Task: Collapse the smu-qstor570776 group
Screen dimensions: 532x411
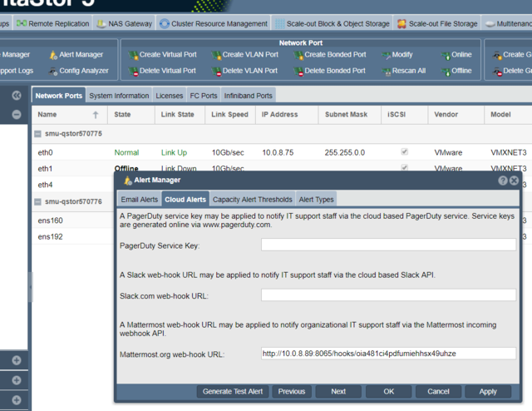Action: click(37, 202)
